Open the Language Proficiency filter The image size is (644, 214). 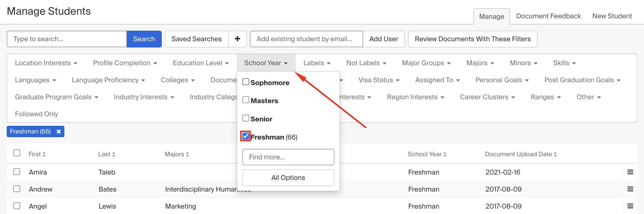click(109, 80)
